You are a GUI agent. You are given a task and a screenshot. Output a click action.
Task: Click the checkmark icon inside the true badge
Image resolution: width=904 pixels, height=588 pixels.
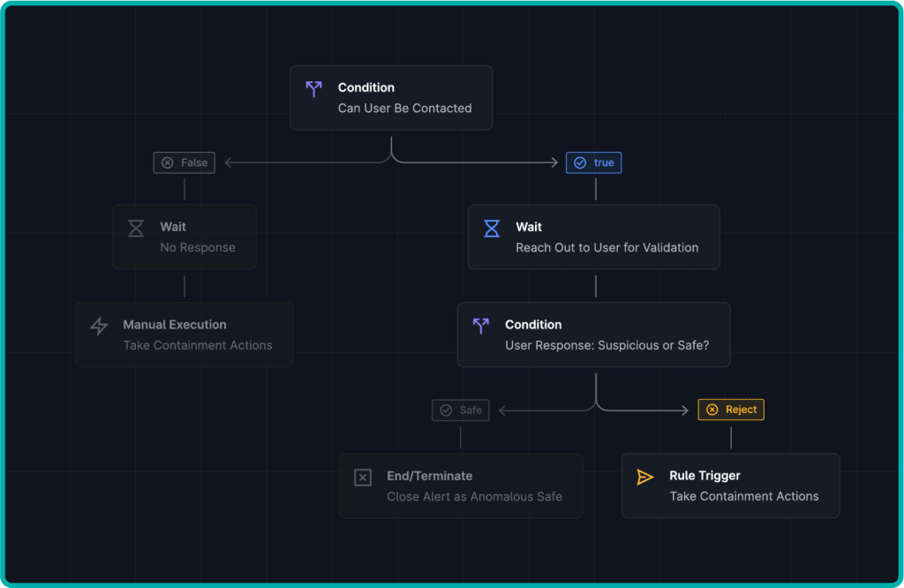(579, 162)
